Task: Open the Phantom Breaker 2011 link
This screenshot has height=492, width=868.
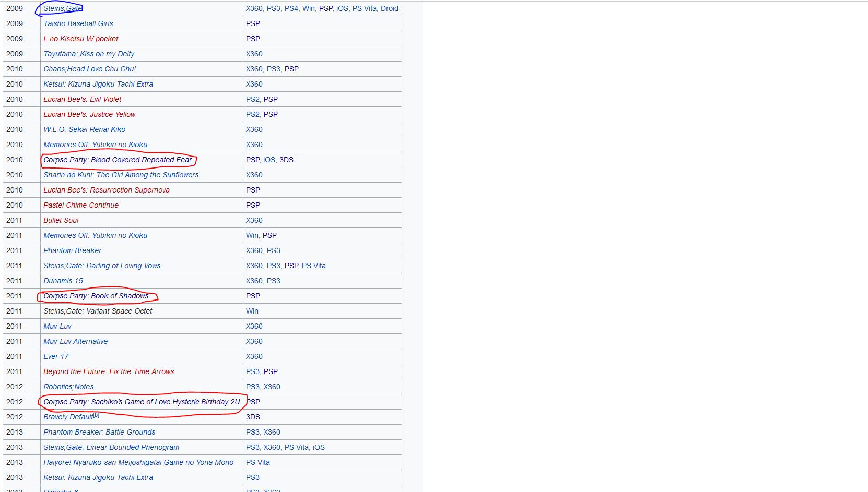Action: click(73, 250)
